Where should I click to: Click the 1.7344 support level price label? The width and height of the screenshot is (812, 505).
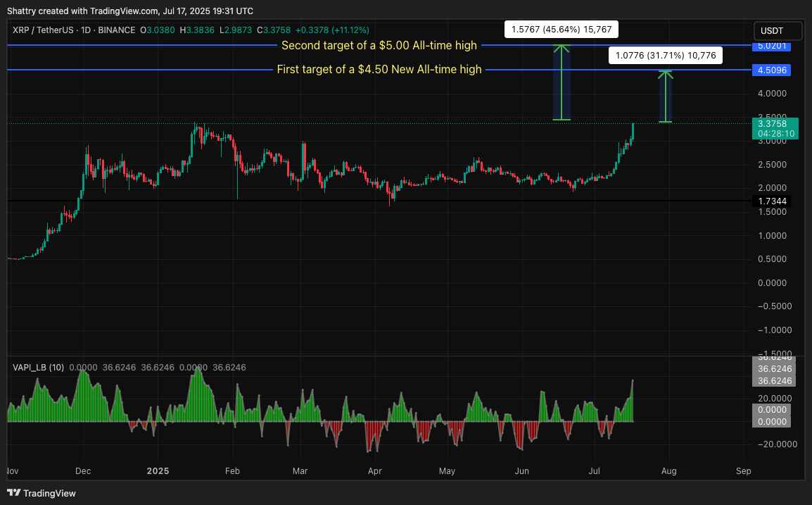point(772,201)
